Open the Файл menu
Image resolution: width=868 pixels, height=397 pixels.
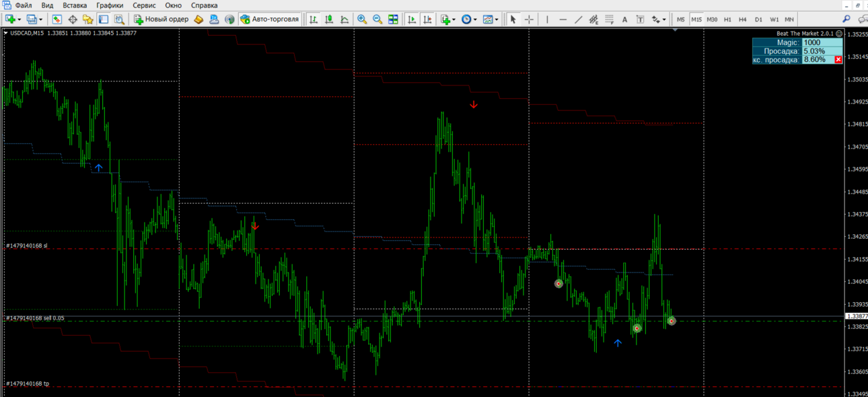pos(23,5)
